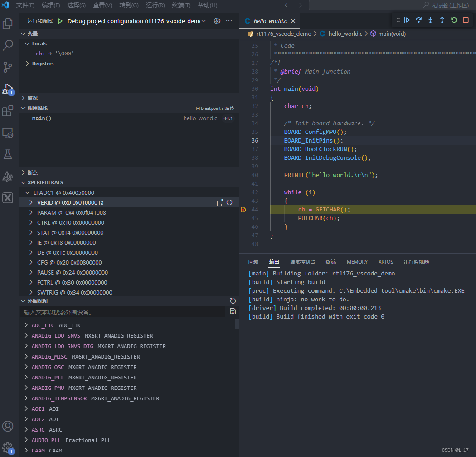The width and height of the screenshot is (476, 457).
Task: Open Run and Debug in the activity bar
Action: 8,89
